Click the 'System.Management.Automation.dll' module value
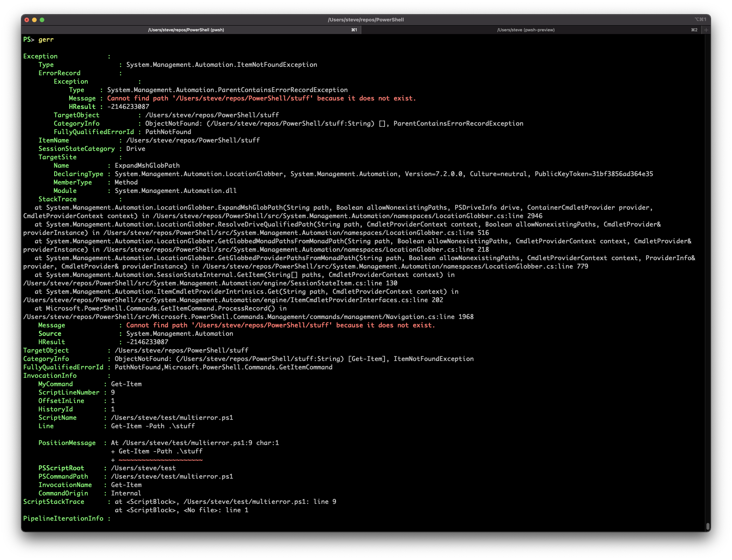Viewport: 732px width, 560px height. click(176, 191)
